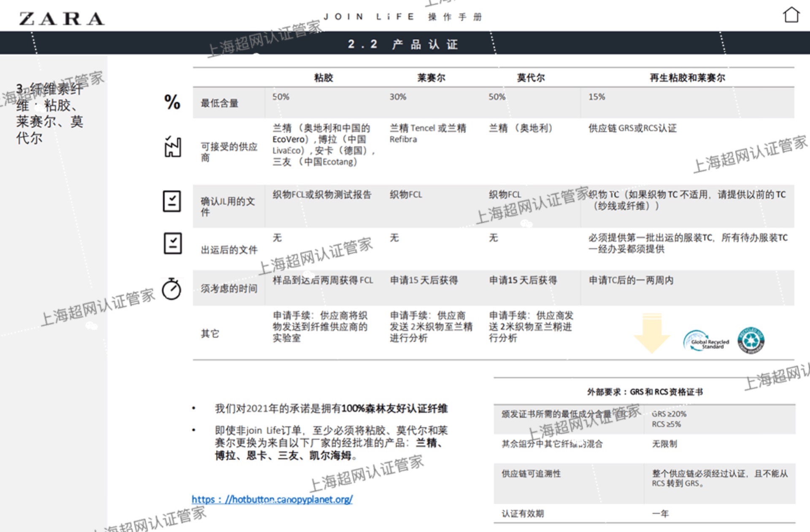
Task: Click the 其它 row label
Action: coord(210,334)
